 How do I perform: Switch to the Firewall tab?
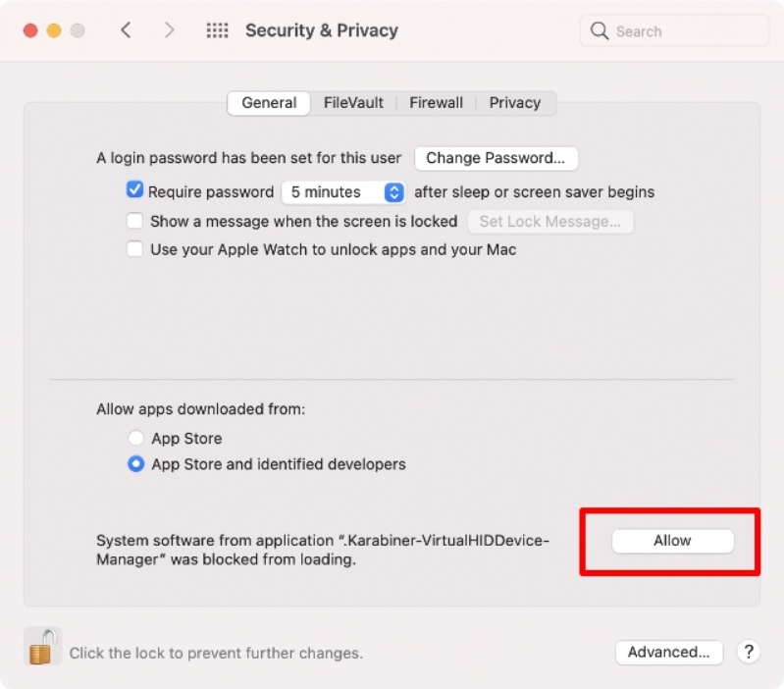436,103
